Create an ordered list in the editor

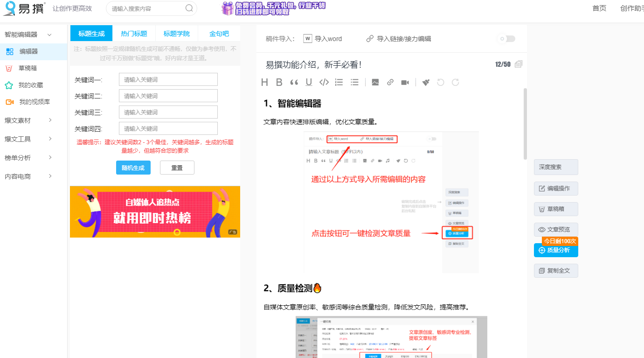pos(339,82)
